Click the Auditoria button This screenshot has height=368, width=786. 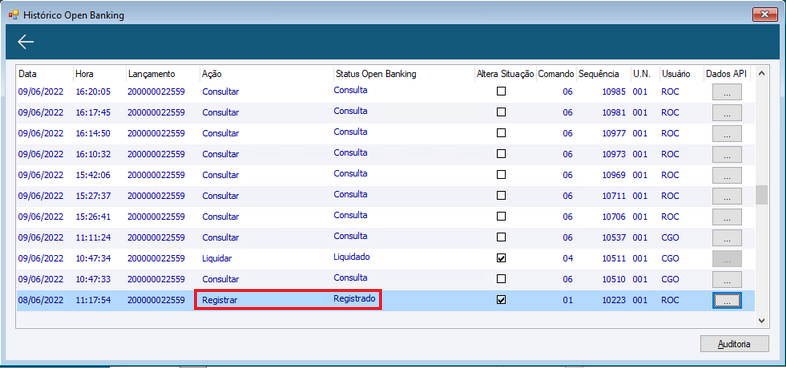tap(734, 344)
